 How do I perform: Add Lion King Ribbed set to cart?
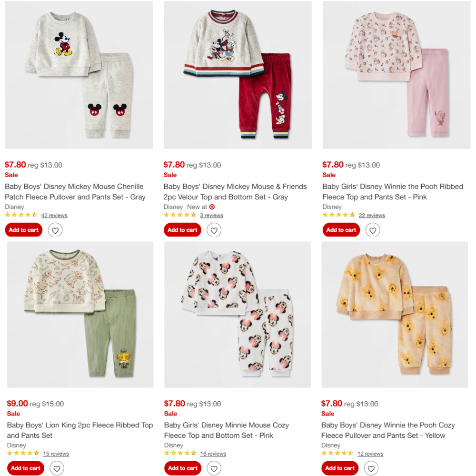pyautogui.click(x=26, y=468)
